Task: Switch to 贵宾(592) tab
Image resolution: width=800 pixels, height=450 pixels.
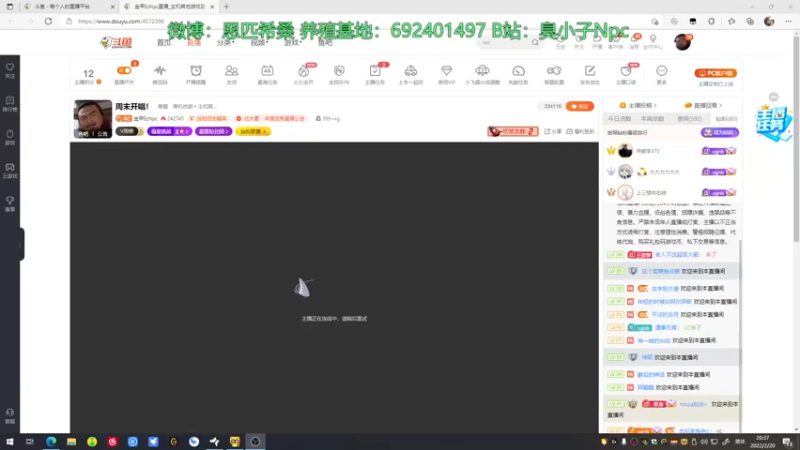Action: coord(689,118)
